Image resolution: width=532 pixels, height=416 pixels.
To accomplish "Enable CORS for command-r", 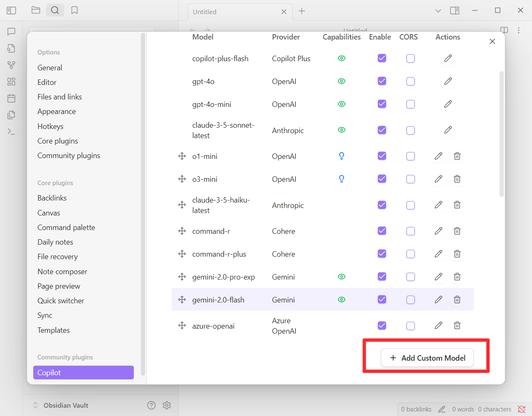I will [411, 231].
